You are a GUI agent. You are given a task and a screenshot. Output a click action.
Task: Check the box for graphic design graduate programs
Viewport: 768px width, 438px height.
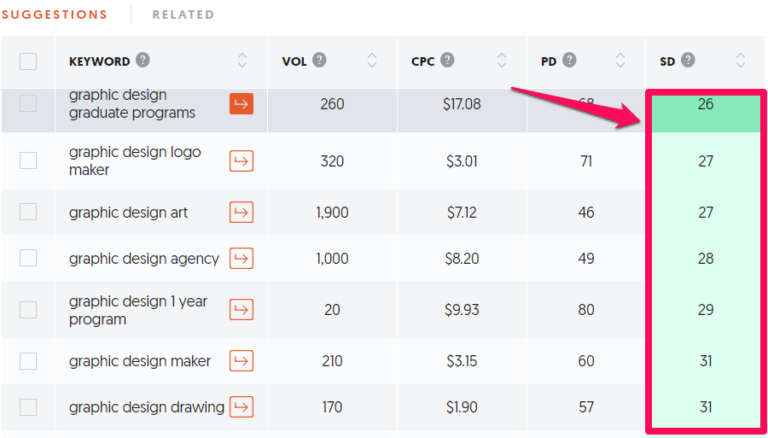(28, 103)
